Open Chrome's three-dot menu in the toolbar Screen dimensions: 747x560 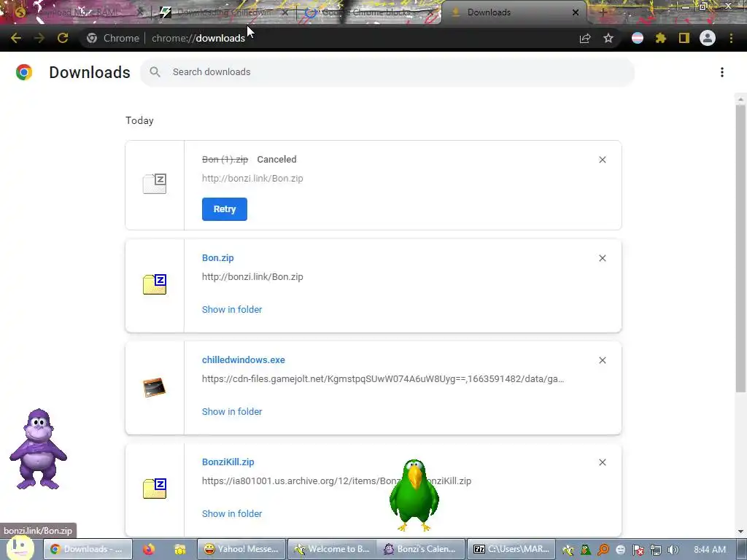point(731,38)
